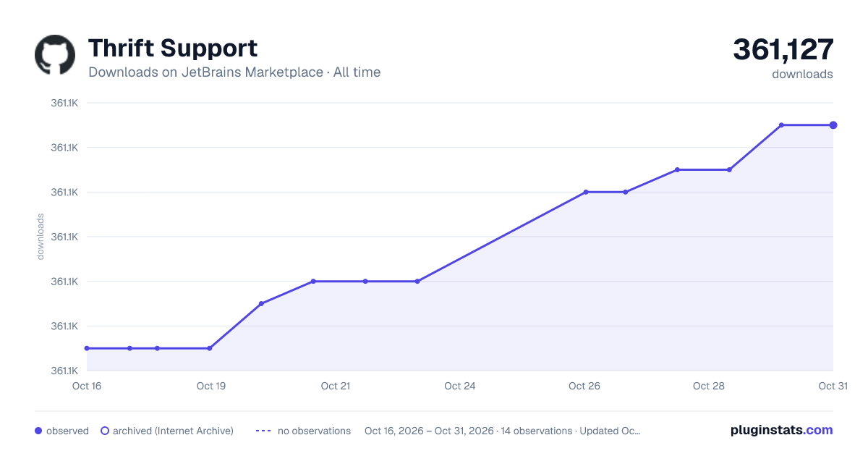Viewport: 868px width, 456px height.
Task: Click the no observations legend label
Action: click(314, 431)
